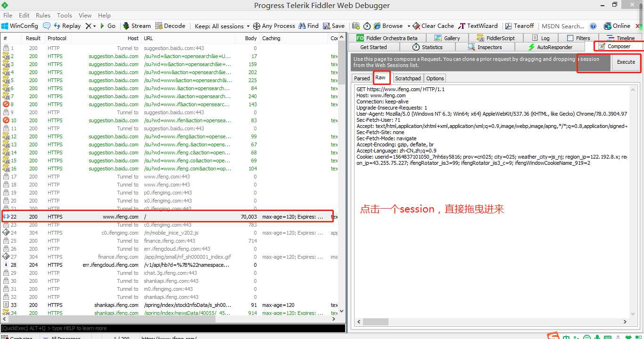Select the Parsed sub-tab in Composer
This screenshot has height=339, width=644.
point(362,78)
